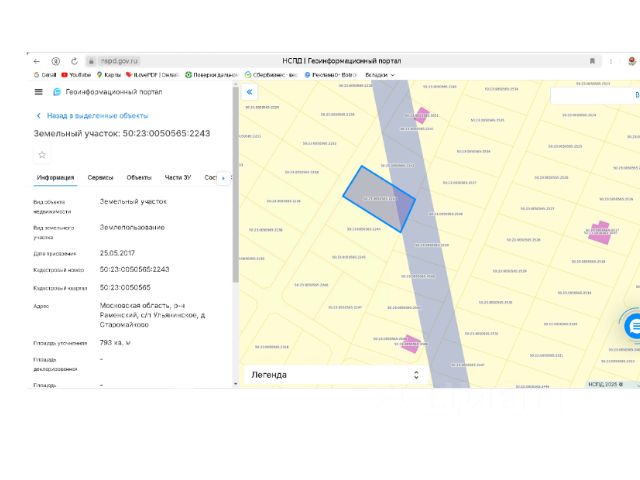Click the scroll-down arrow of the panel

pyautogui.click(x=236, y=384)
